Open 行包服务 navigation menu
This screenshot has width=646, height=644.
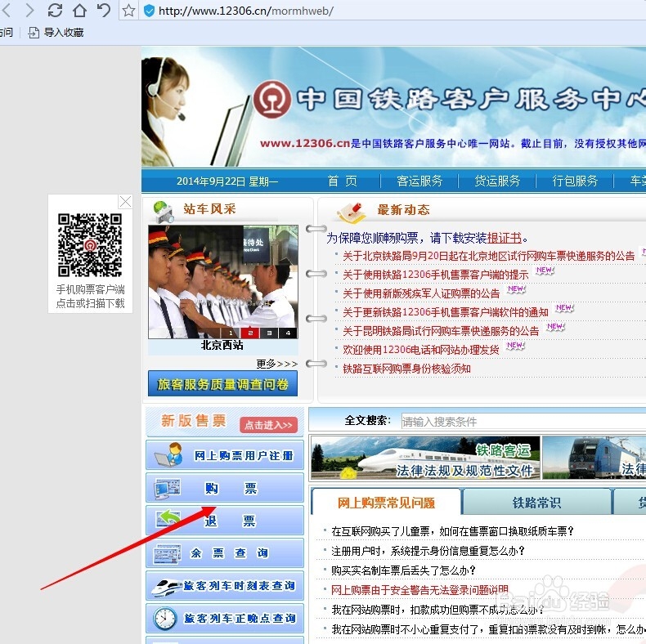(575, 181)
